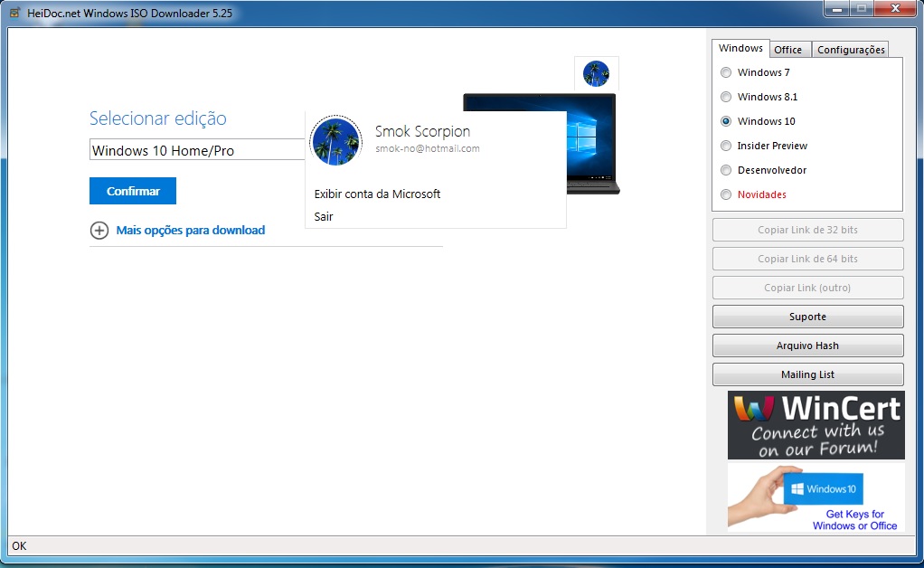The width and height of the screenshot is (924, 568).
Task: Expand Mais opções para download
Action: pyautogui.click(x=190, y=231)
